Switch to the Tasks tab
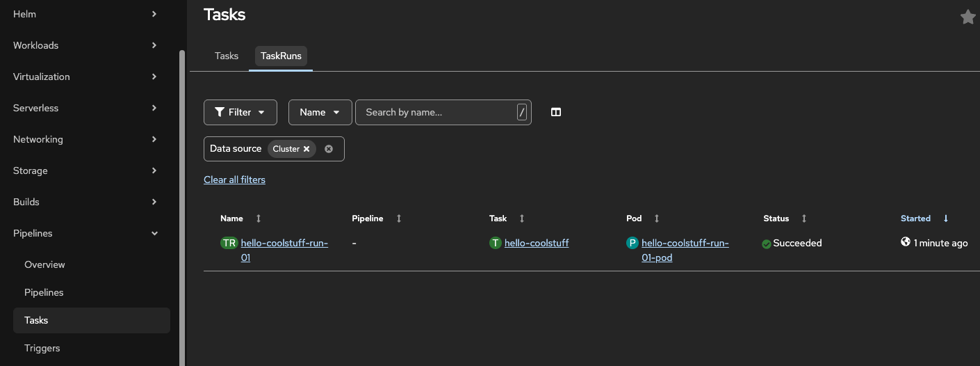Image resolution: width=980 pixels, height=366 pixels. point(227,56)
